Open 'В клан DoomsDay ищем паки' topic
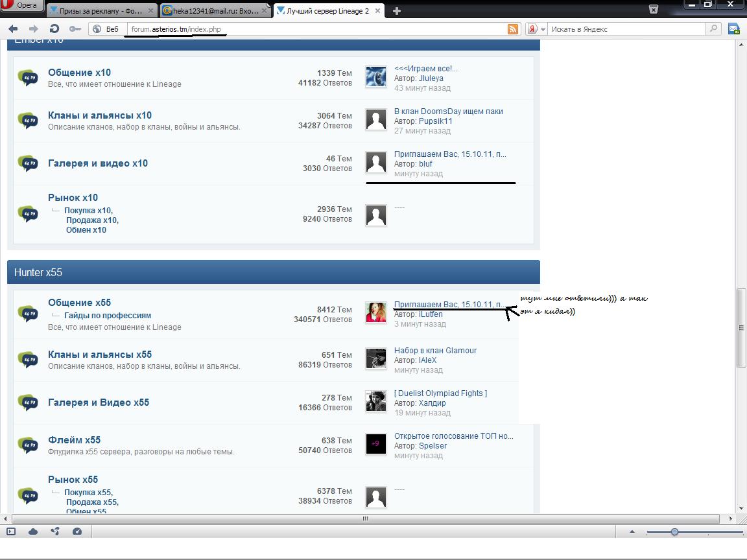The image size is (747, 560). tap(448, 111)
